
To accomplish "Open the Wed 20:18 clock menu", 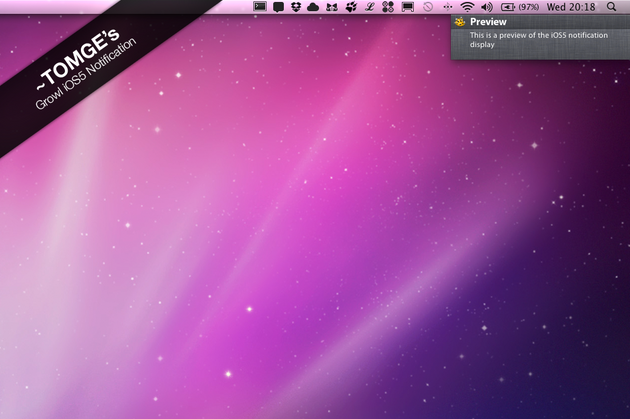I will pyautogui.click(x=571, y=7).
